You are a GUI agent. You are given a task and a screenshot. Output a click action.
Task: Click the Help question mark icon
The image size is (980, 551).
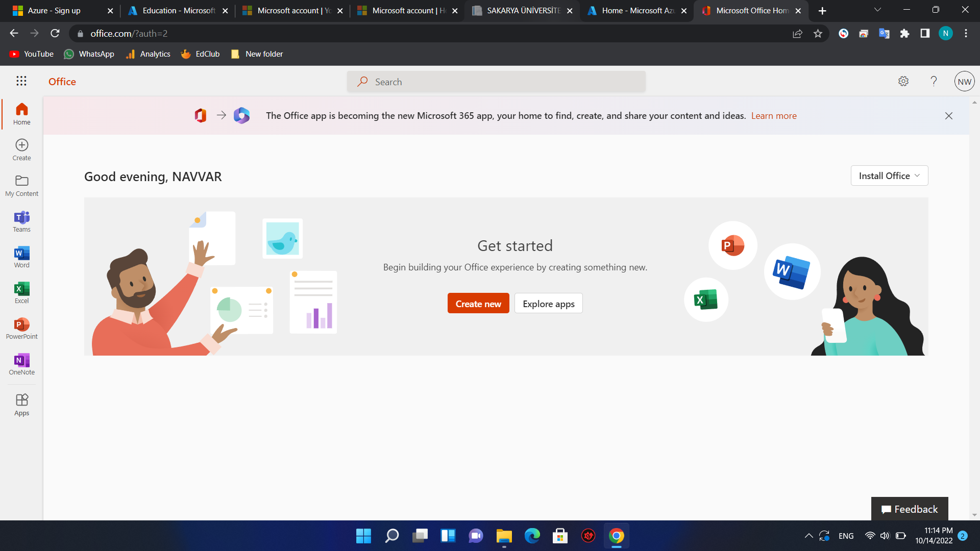tap(934, 82)
